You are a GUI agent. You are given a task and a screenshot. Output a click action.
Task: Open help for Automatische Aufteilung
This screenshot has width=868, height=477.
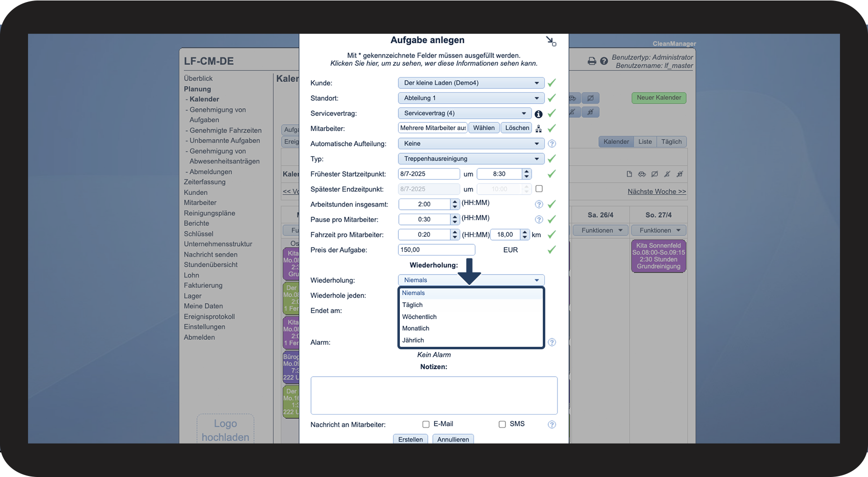pyautogui.click(x=552, y=144)
